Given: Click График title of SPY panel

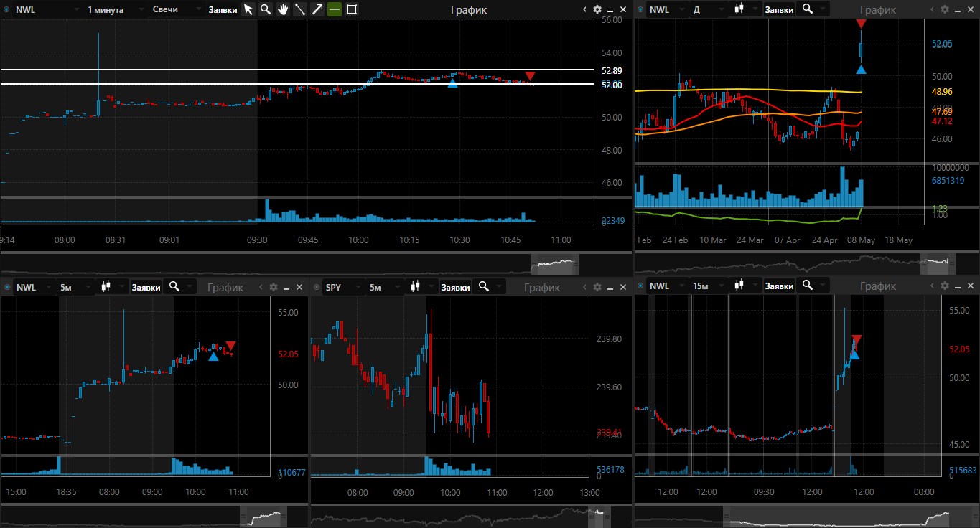Looking at the screenshot, I should click(541, 287).
